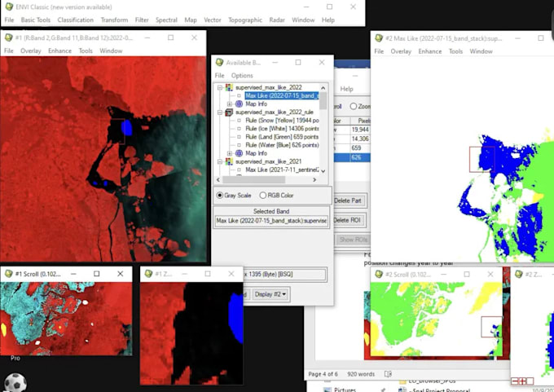Expand Map Info under supervised_max_like_2022_rule
554x392 pixels.
(230, 153)
